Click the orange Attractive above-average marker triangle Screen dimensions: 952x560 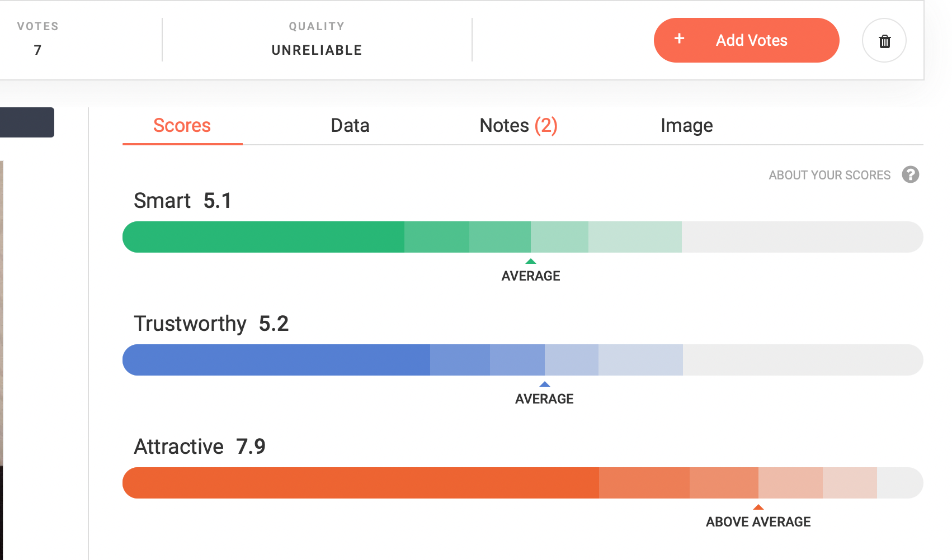758,507
